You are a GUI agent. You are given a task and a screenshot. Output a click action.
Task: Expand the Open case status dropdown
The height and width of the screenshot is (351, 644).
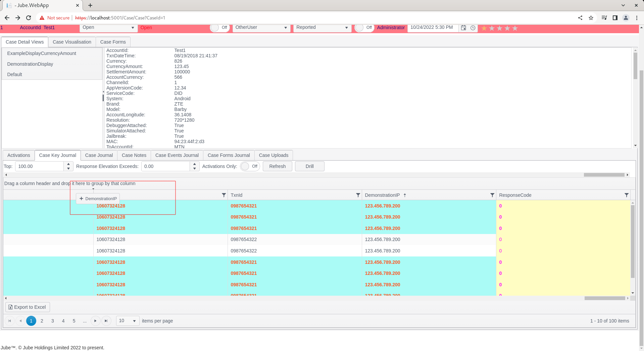tap(133, 28)
